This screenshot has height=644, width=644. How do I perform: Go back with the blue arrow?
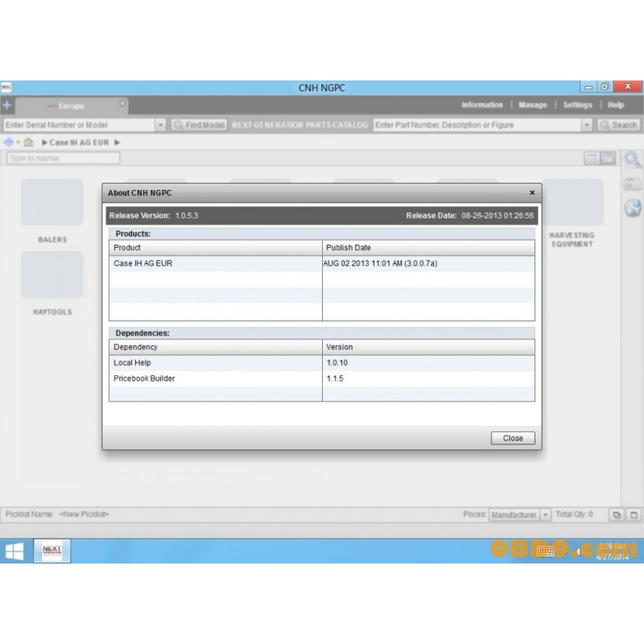(x=8, y=142)
